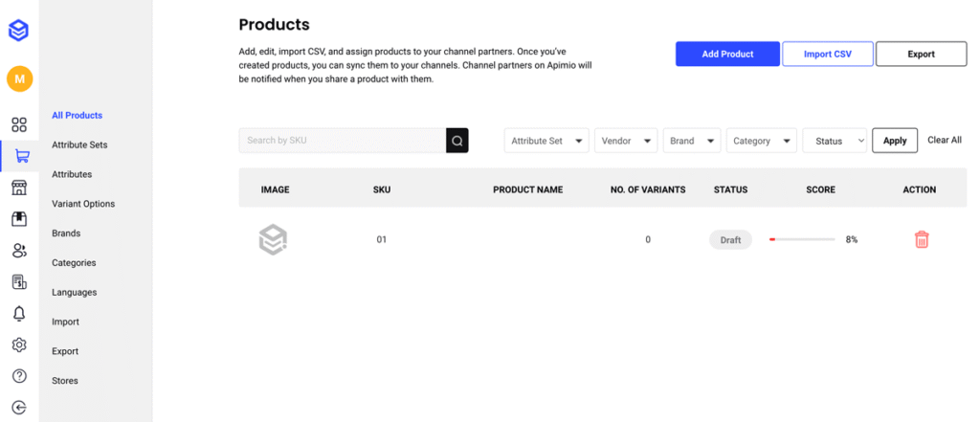Viewport: 980px width, 422px height.
Task: Click the 8% score progress bar
Action: point(802,239)
